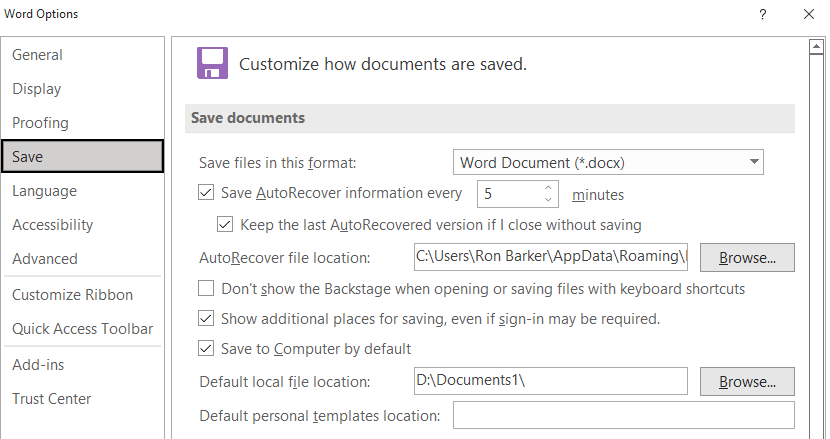The width and height of the screenshot is (830, 439).
Task: Click the Help question mark icon
Action: click(x=763, y=14)
